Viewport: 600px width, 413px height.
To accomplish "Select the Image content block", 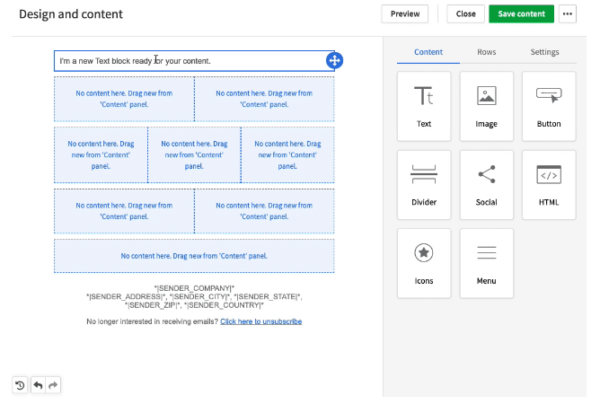I will pos(486,106).
